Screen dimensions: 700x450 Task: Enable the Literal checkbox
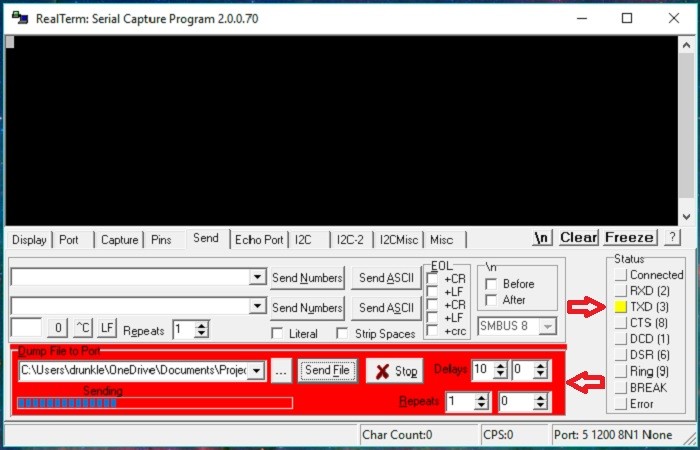277,333
